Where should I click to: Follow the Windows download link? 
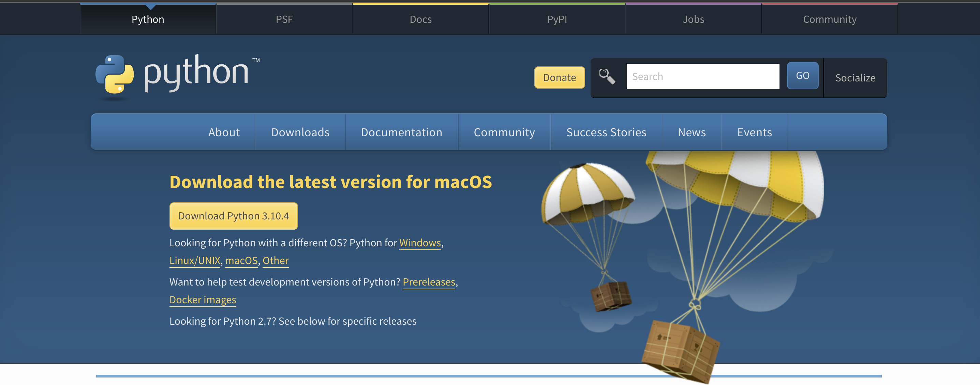click(x=420, y=243)
